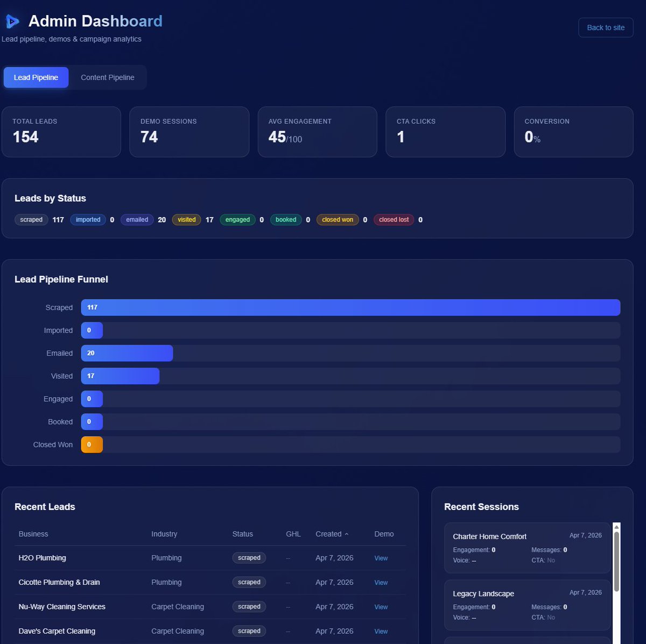Image resolution: width=646 pixels, height=644 pixels.
Task: Select the Avg Engagement stat card
Action: (x=318, y=132)
